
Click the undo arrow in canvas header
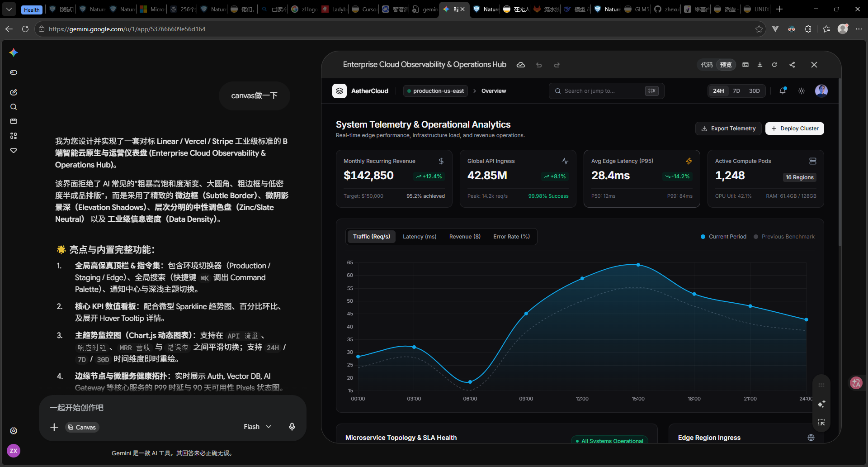tap(539, 65)
